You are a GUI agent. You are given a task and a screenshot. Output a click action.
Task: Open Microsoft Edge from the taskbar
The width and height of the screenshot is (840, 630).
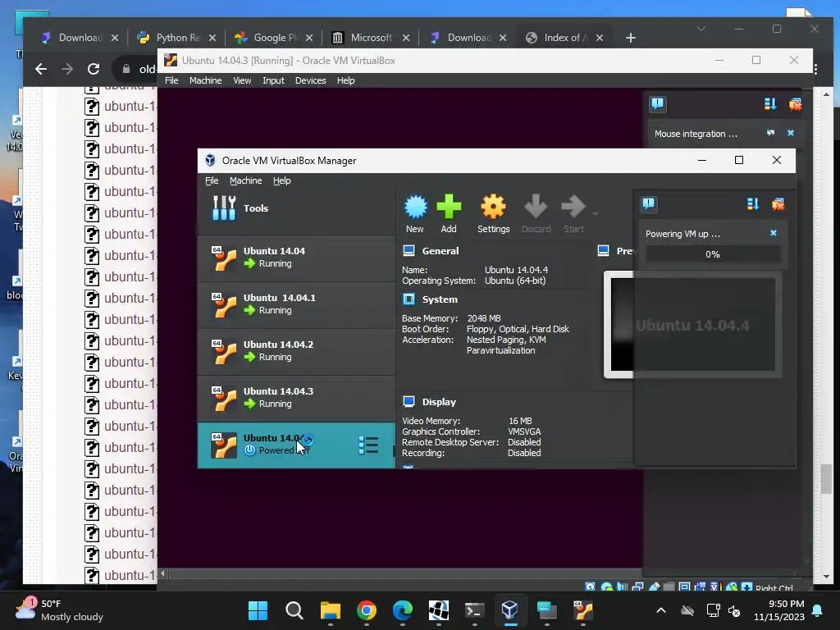[x=403, y=610]
